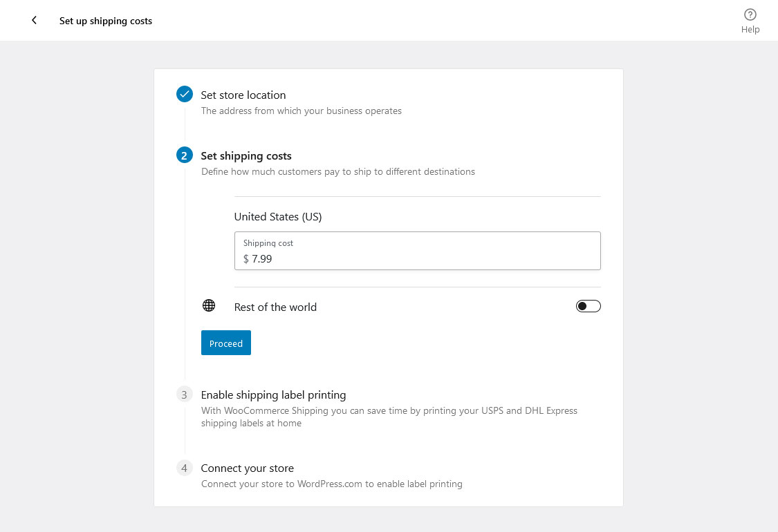The width and height of the screenshot is (778, 532).
Task: Click the step 2 circle icon
Action: pos(185,155)
